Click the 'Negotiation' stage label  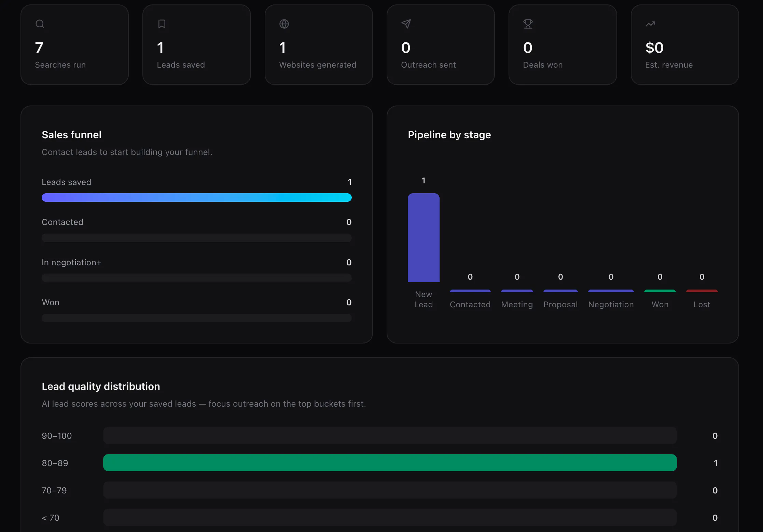click(611, 305)
